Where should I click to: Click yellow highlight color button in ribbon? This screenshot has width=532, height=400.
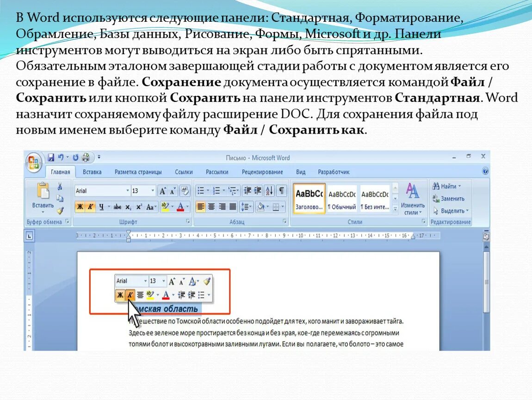coord(165,207)
